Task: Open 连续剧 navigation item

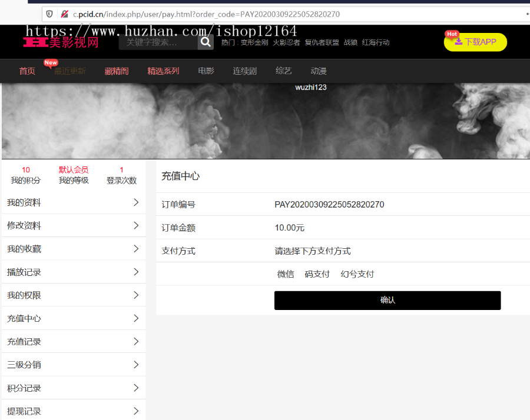Action: pyautogui.click(x=245, y=71)
